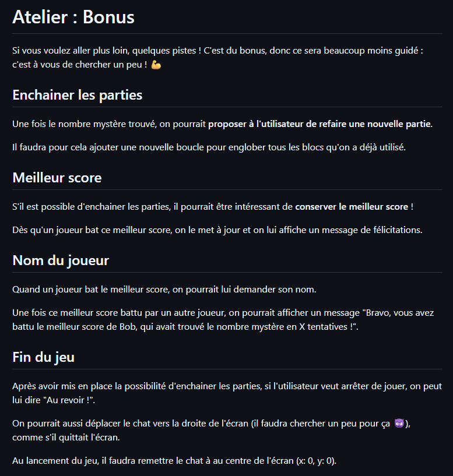This screenshot has width=453, height=476.
Task: Click the sentence about adding a new loop
Action: coord(208,147)
